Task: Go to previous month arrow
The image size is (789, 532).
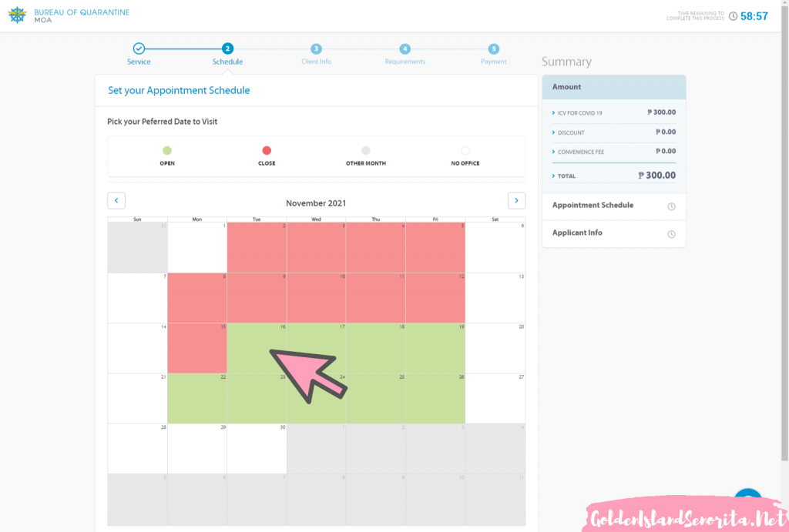Action: point(116,201)
